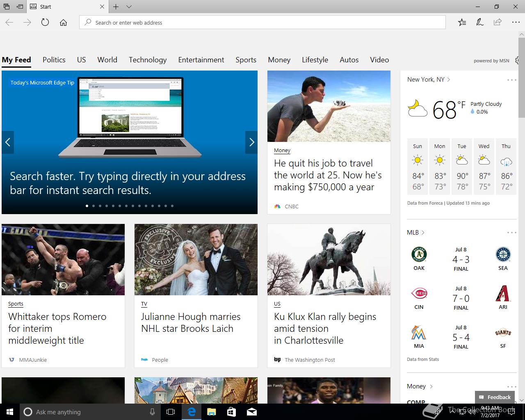525x420 pixels.
Task: Open the set-aside tabs icon
Action: 6,7
